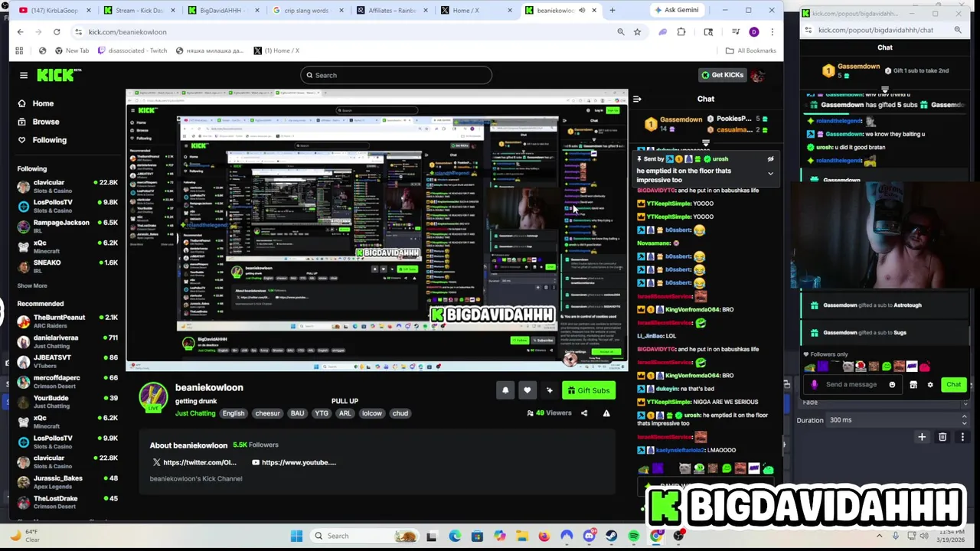Click green Chat send button in popout
This screenshot has height=551, width=980.
click(953, 385)
